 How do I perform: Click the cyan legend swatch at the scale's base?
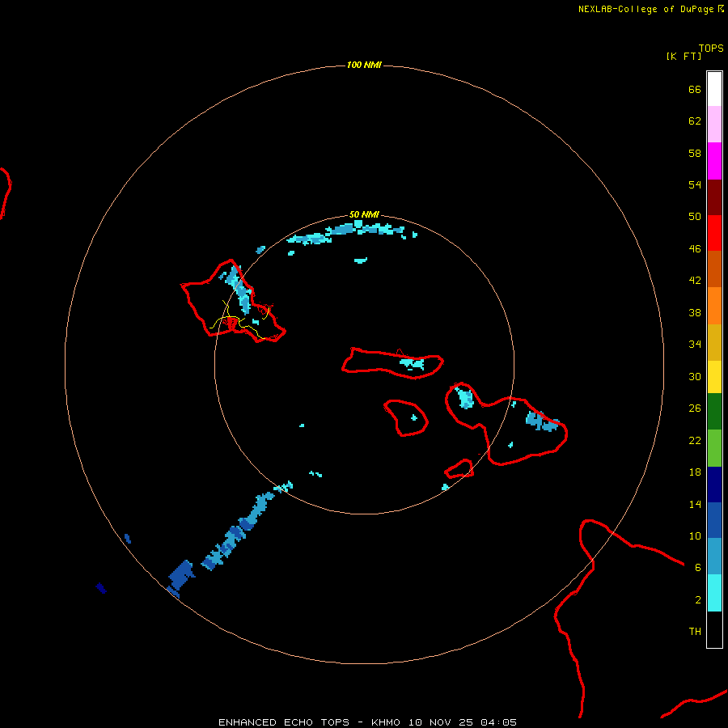coord(714,593)
